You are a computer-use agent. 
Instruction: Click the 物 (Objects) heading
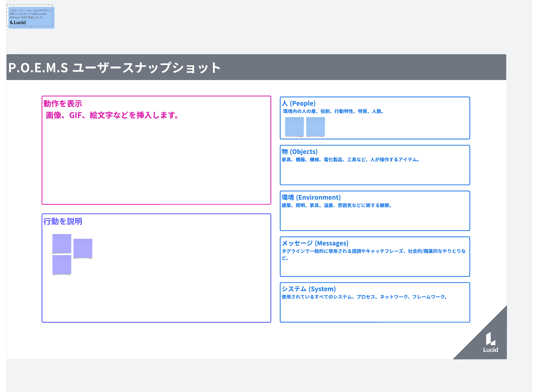300,152
